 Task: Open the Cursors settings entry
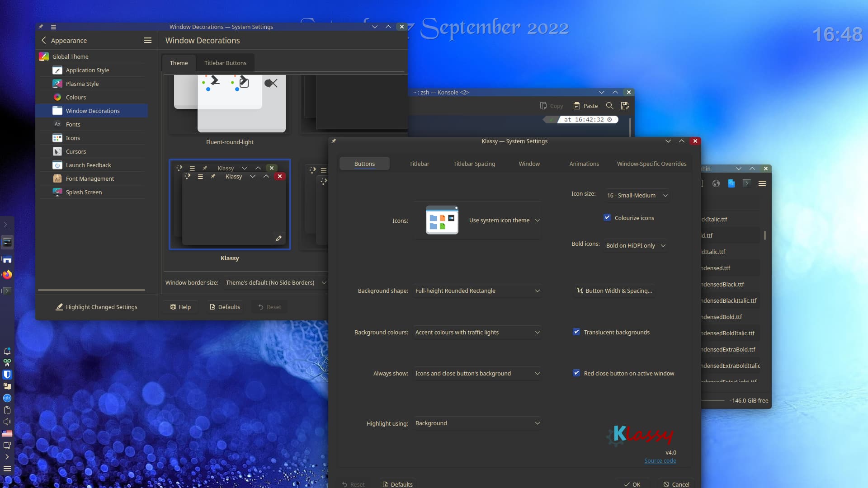[x=92, y=151]
